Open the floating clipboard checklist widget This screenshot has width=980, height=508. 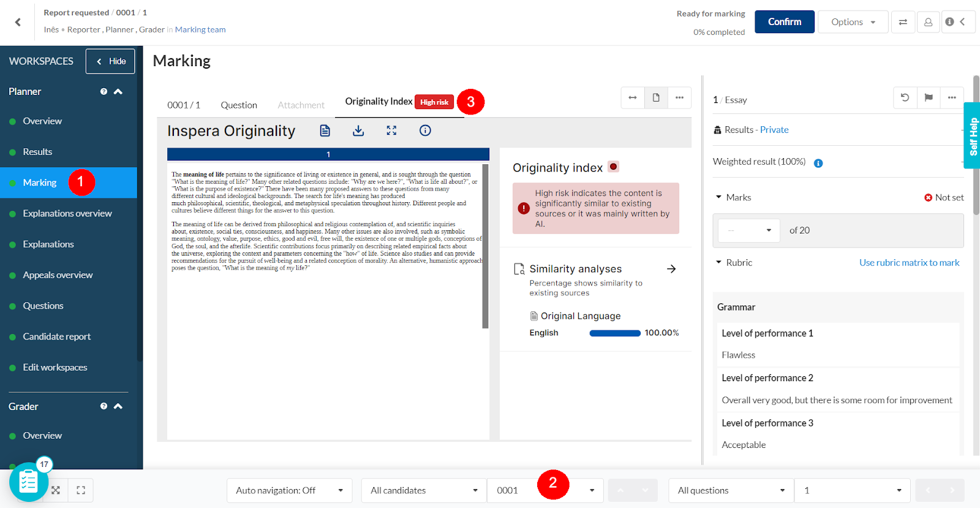click(29, 482)
